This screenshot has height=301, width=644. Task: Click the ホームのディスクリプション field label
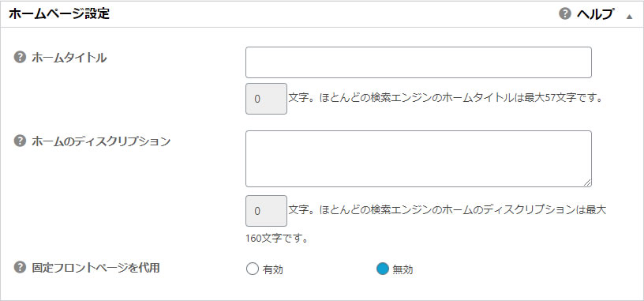pyautogui.click(x=101, y=141)
